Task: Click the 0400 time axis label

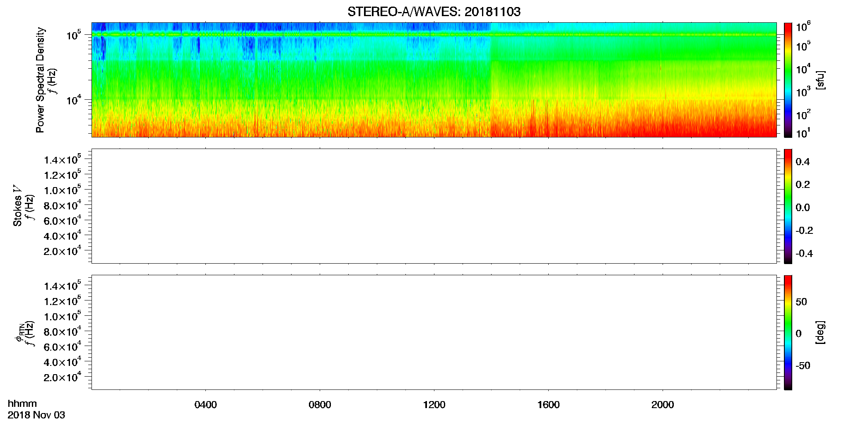Action: coord(205,405)
